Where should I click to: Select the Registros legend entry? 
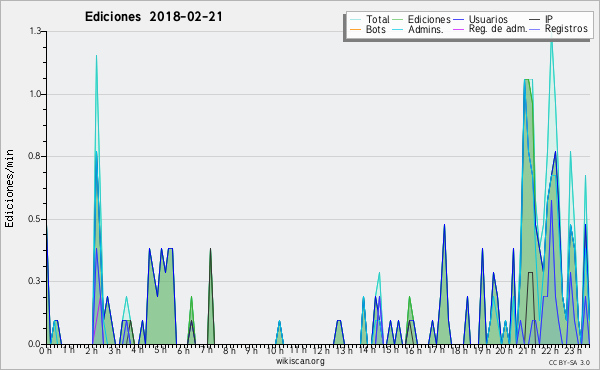[566, 29]
